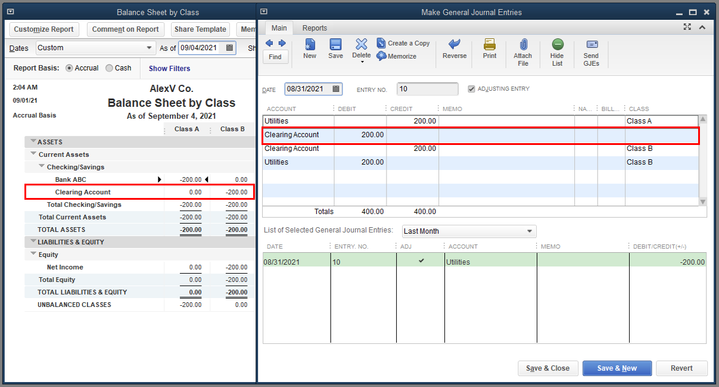Click the Revert button

point(681,368)
